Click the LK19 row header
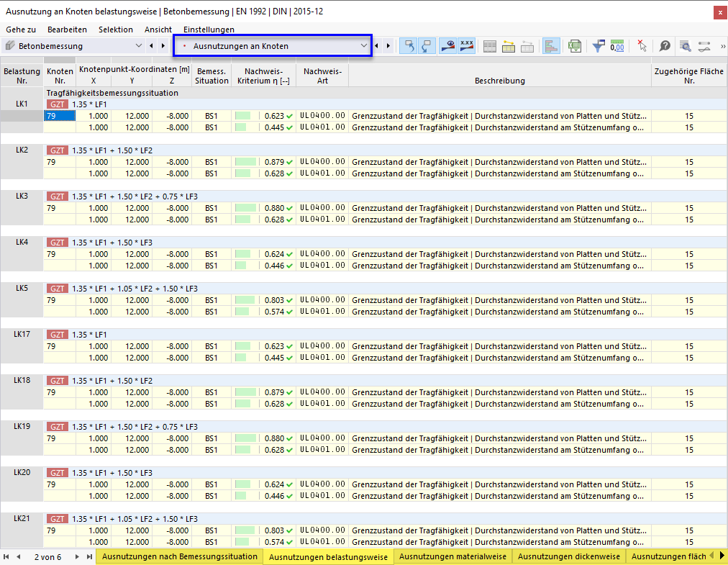The height and width of the screenshot is (565, 728). click(22, 427)
